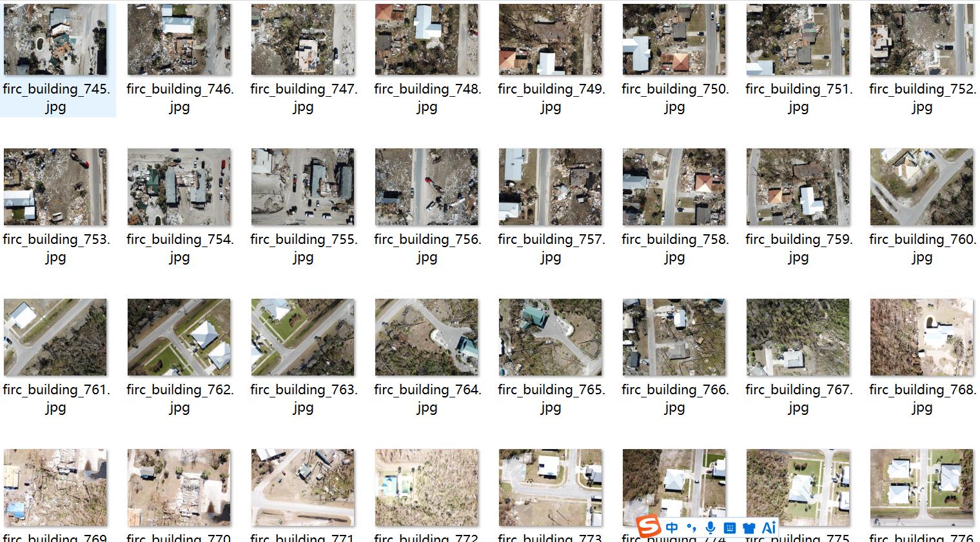
Task: Select the firc_building_776 thumbnail image
Action: pyautogui.click(x=922, y=488)
